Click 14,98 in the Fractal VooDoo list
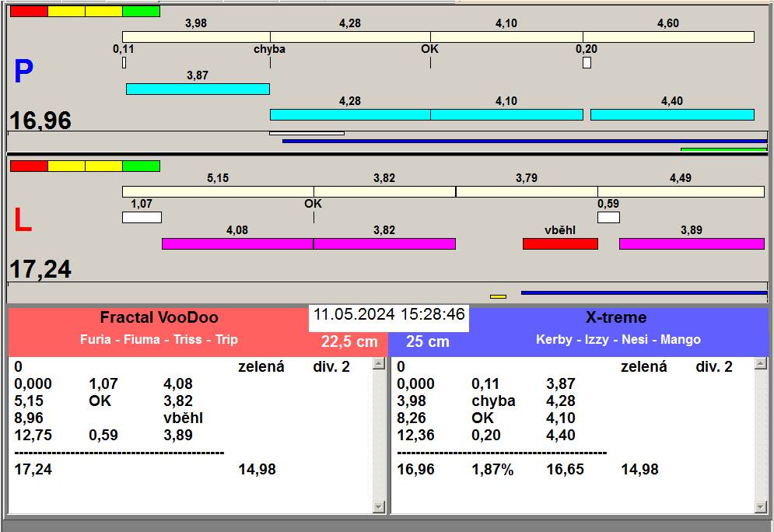Screen dimensions: 774x532 coord(257,469)
